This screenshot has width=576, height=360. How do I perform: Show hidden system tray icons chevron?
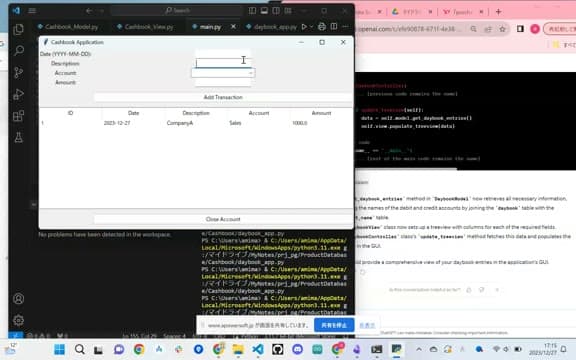click(419, 349)
